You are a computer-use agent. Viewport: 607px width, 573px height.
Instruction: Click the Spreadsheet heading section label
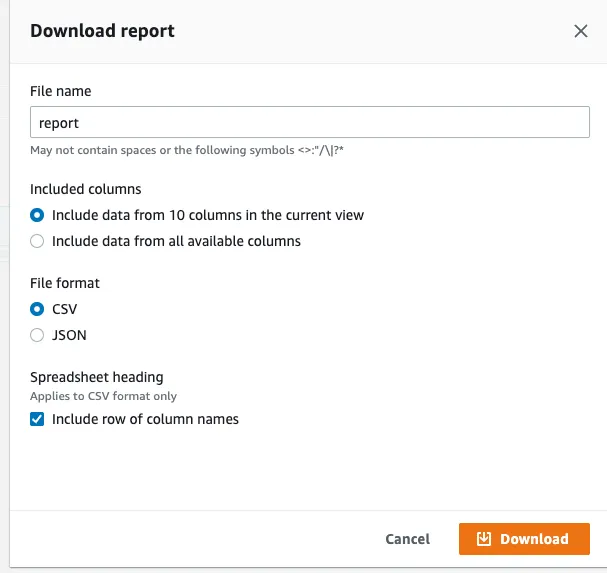[96, 378]
